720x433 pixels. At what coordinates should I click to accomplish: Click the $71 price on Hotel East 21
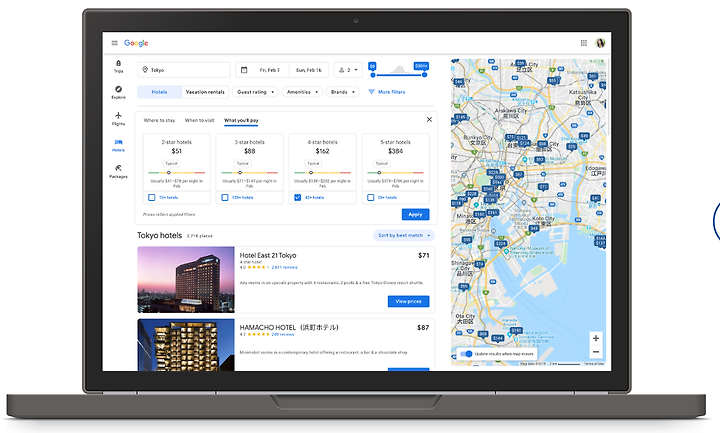[x=424, y=255]
